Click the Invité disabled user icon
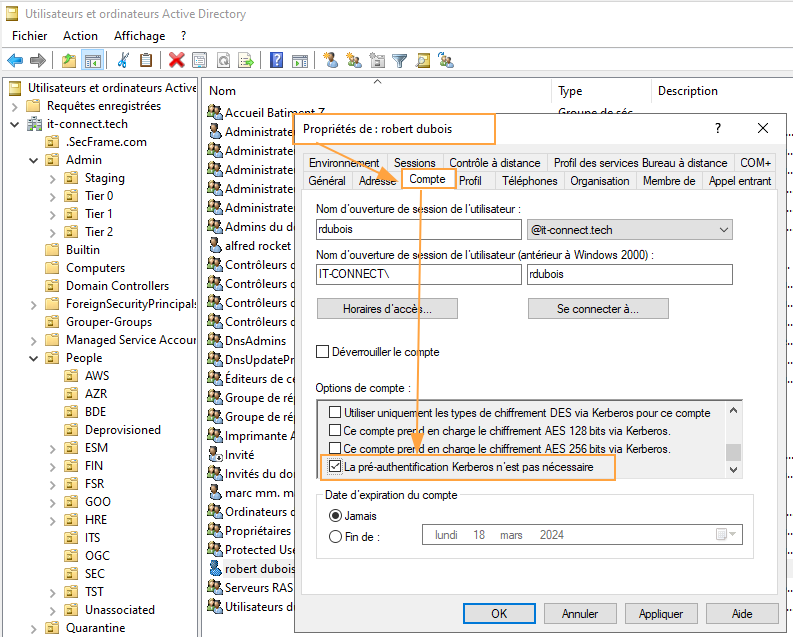Screen dimensions: 793x637 (x=215, y=454)
